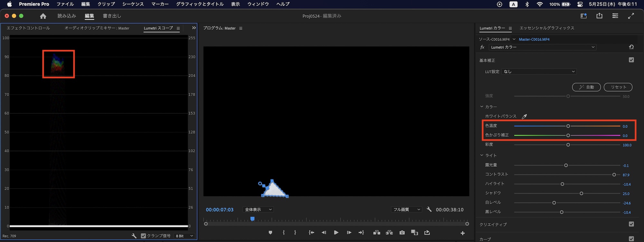Disable the 基本補正 section checkbox

pos(631,60)
